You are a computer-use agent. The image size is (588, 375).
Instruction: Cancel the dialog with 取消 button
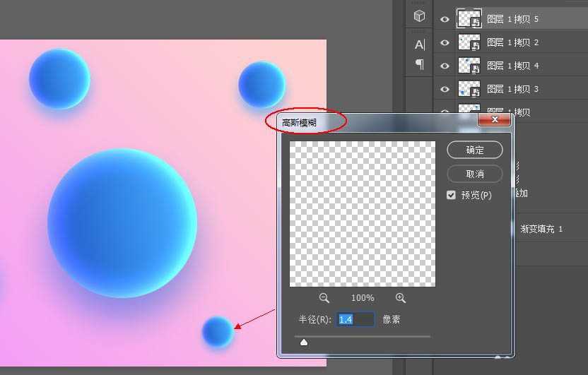[x=475, y=174]
